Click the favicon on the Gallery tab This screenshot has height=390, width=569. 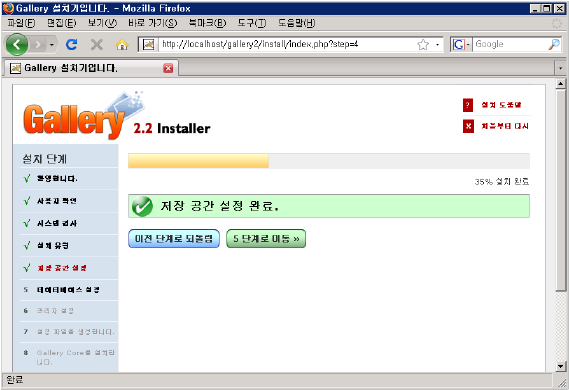tap(15, 68)
